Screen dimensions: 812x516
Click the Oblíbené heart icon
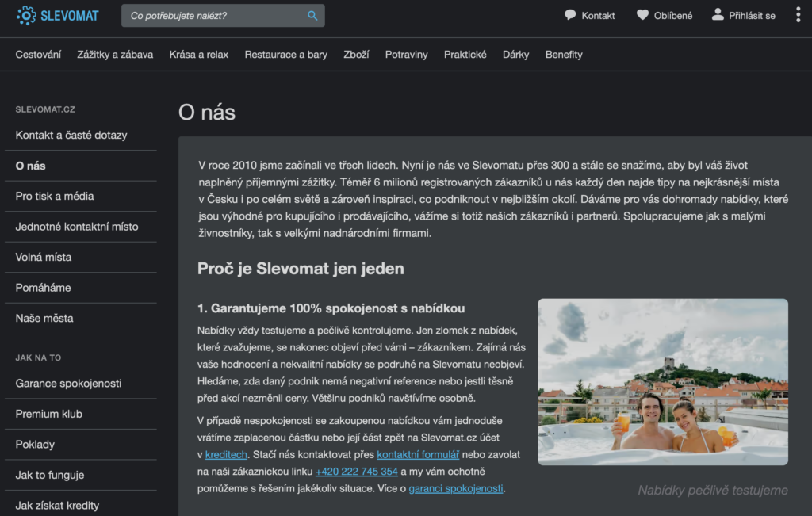(642, 15)
